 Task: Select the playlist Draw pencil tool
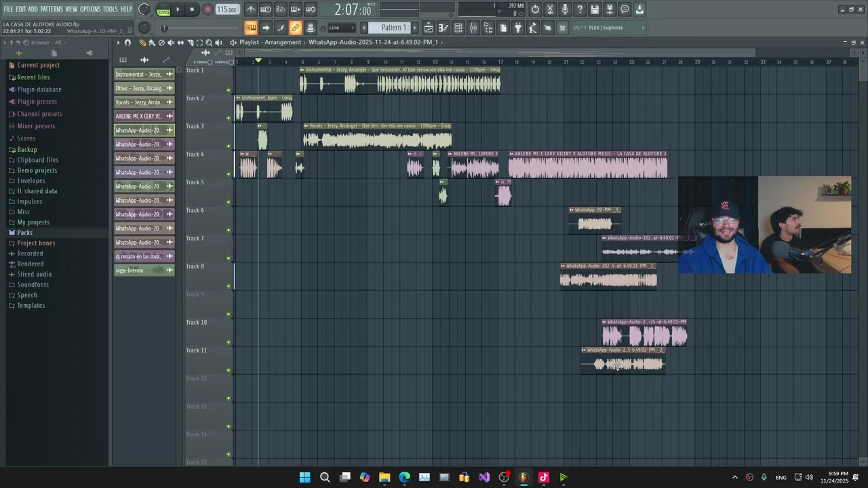tap(142, 43)
